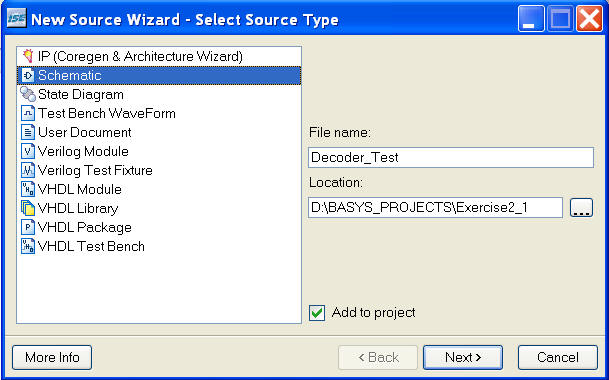Toggle the Add to project checkbox
Screen dimensions: 609x380
[x=317, y=313]
